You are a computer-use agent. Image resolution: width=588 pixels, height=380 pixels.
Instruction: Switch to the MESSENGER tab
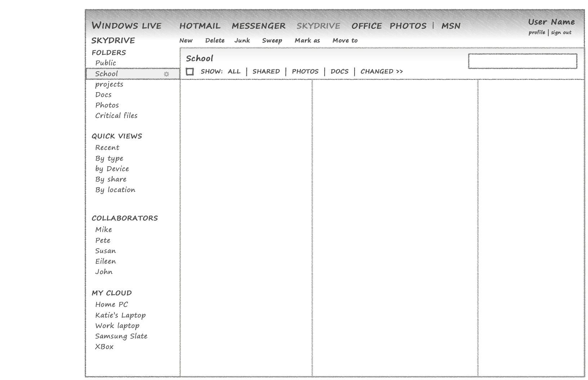(x=258, y=26)
